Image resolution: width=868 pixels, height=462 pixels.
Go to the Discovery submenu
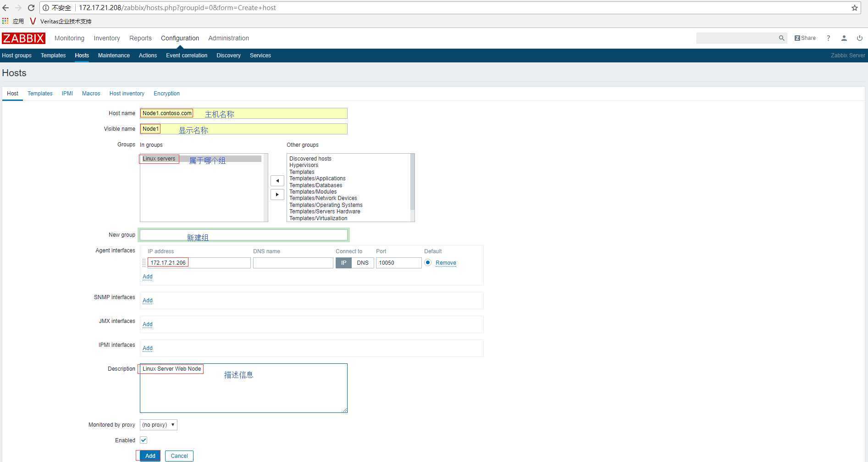(x=228, y=56)
